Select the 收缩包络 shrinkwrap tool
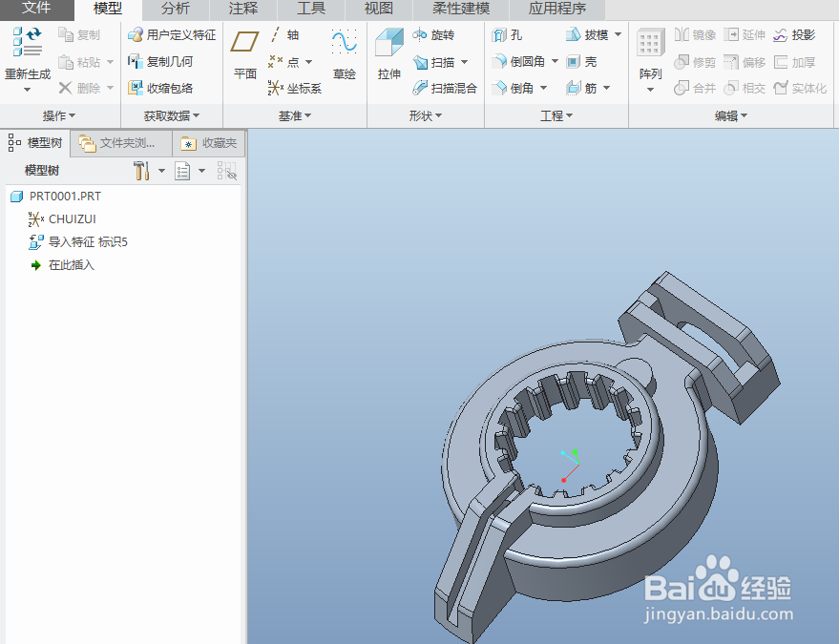Image resolution: width=839 pixels, height=644 pixels. coord(160,88)
